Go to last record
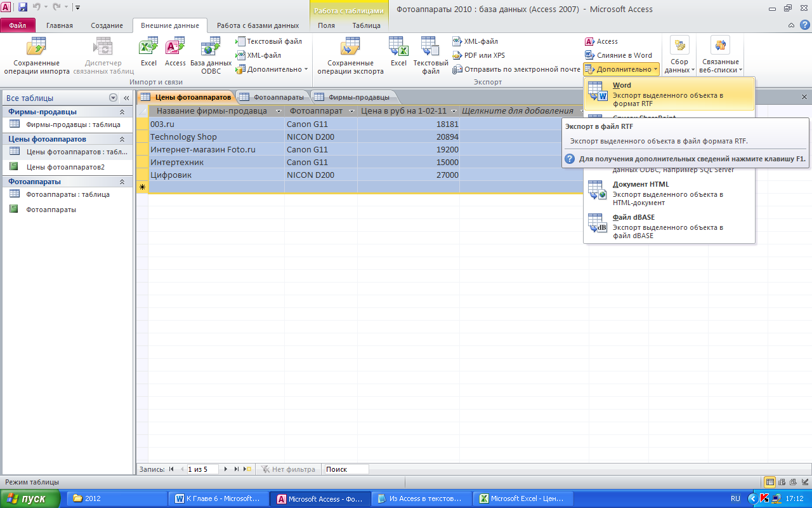The height and width of the screenshot is (508, 812). pos(237,469)
